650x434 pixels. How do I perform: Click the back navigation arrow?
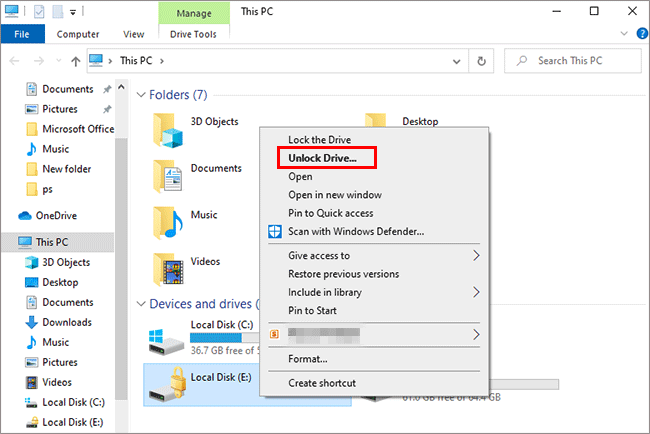[15, 61]
